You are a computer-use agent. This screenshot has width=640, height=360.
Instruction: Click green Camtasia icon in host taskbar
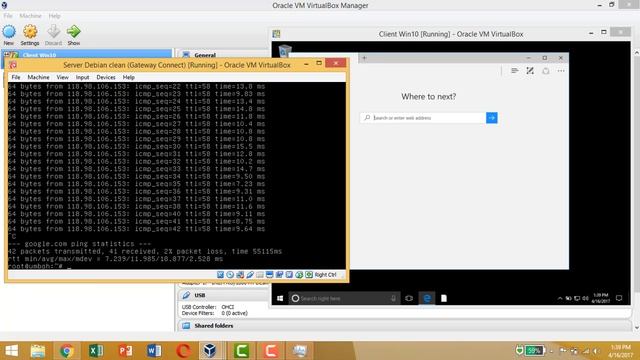point(241,351)
